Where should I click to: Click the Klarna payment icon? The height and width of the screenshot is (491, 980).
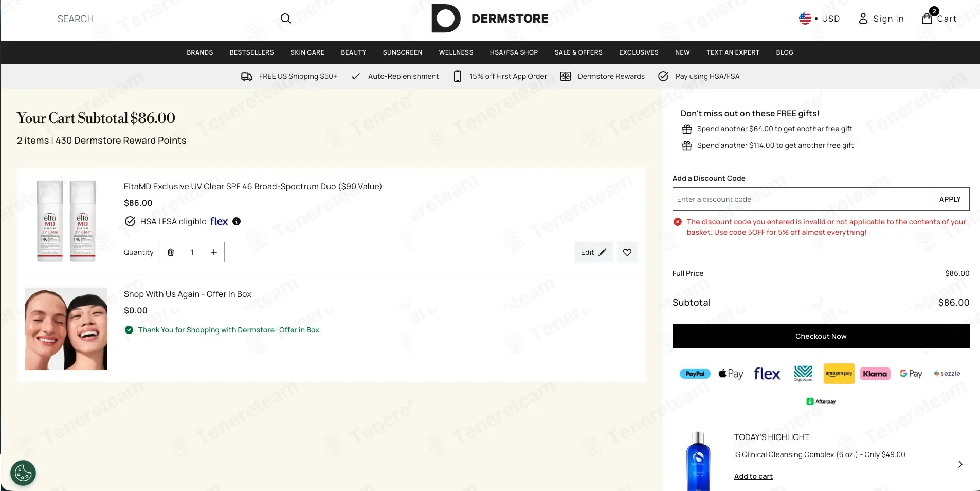pos(875,374)
